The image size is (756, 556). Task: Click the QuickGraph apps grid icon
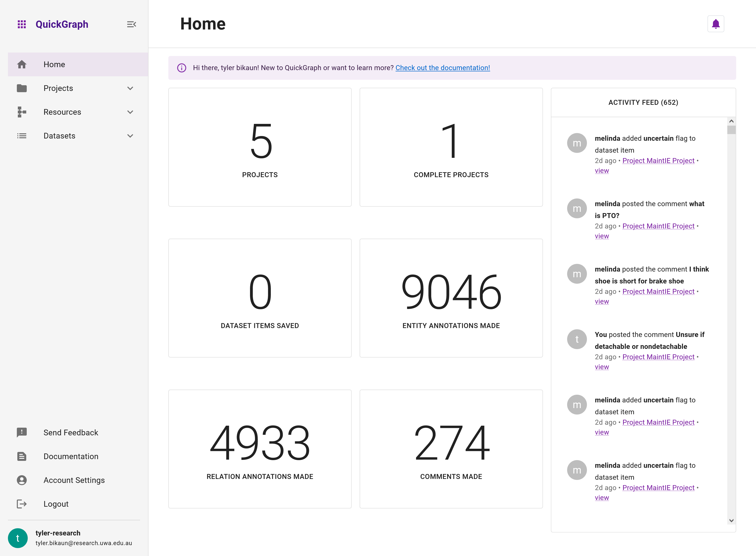pyautogui.click(x=22, y=24)
